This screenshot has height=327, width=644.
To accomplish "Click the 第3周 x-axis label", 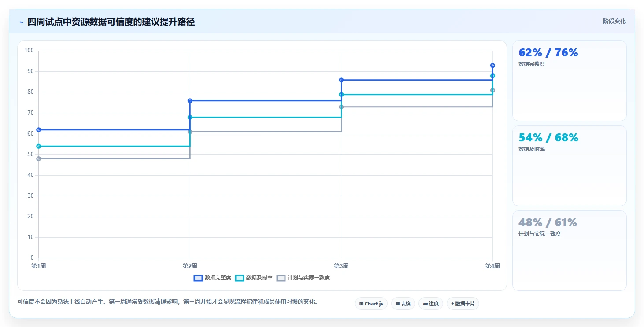I will pos(341,266).
